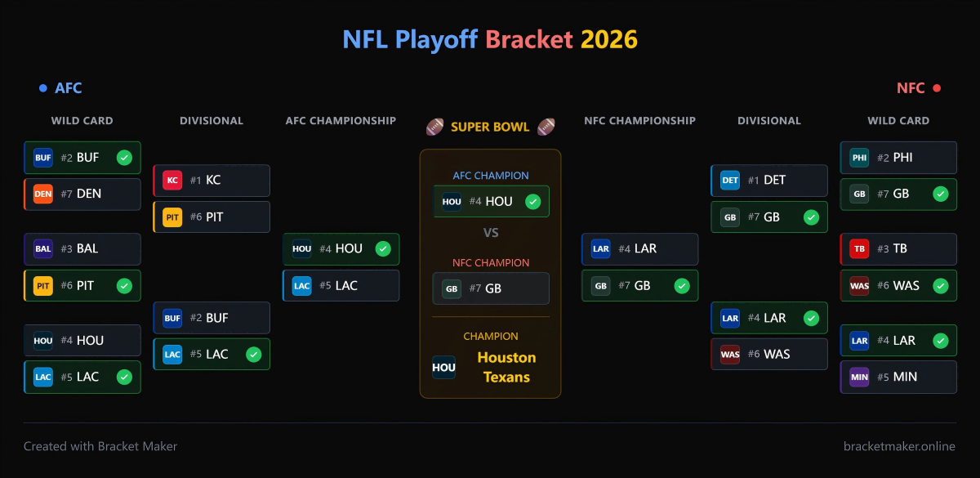Image resolution: width=980 pixels, height=478 pixels.
Task: Click the MIN logo badge in NFC Wild Card
Action: click(858, 377)
